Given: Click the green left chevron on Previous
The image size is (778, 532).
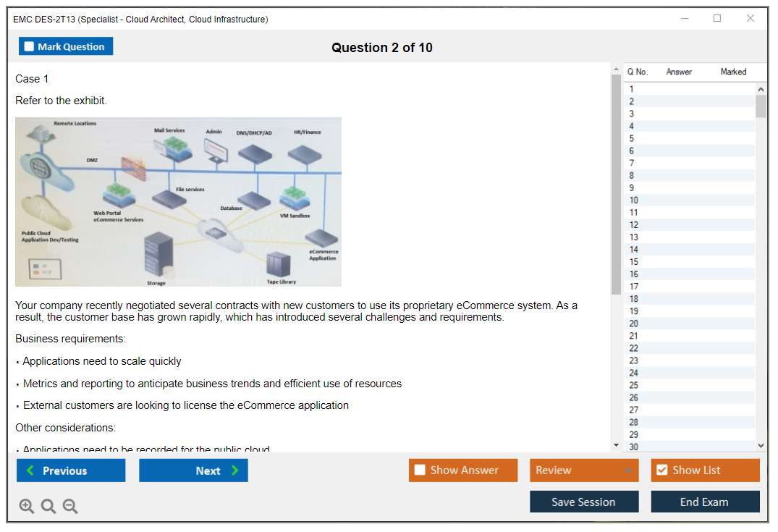Looking at the screenshot, I should pos(30,470).
